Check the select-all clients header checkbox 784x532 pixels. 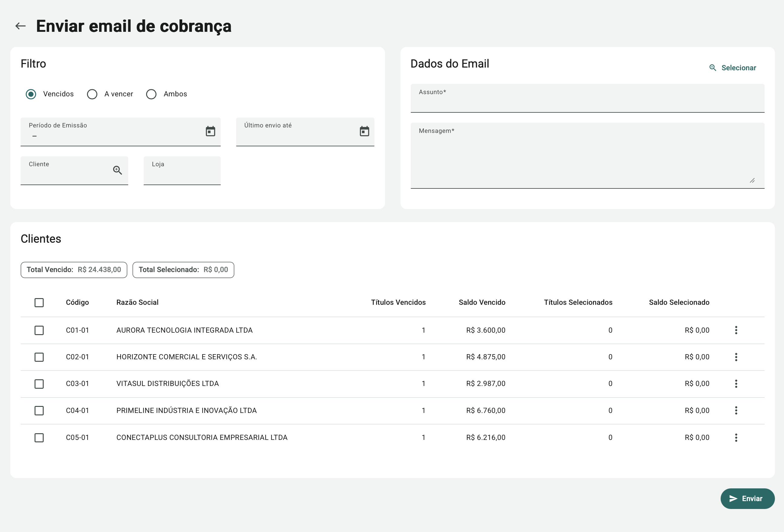[39, 302]
